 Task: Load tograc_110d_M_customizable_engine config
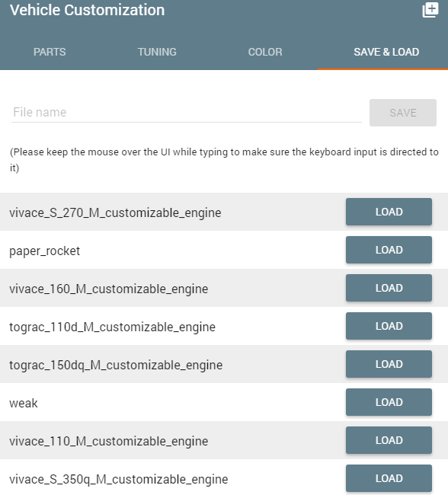pos(389,326)
